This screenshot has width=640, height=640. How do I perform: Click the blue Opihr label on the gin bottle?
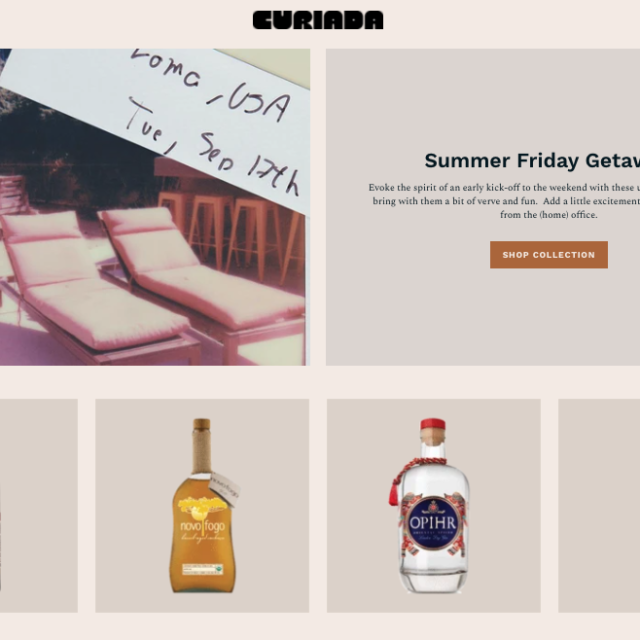pyautogui.click(x=432, y=523)
